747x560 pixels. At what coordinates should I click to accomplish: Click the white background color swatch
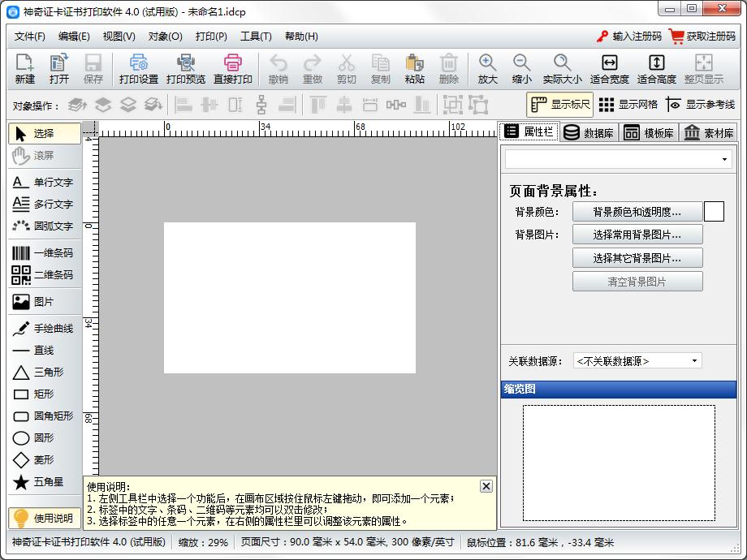coord(714,212)
